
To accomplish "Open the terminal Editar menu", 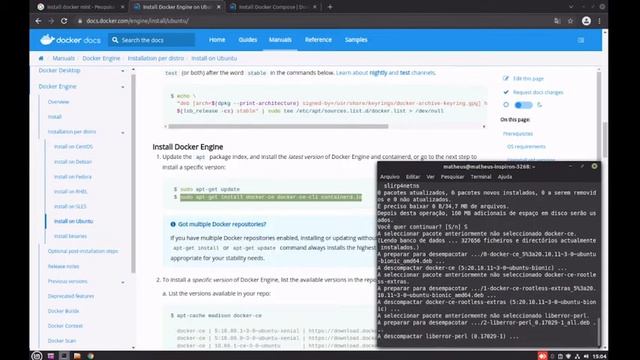I will click(x=413, y=177).
